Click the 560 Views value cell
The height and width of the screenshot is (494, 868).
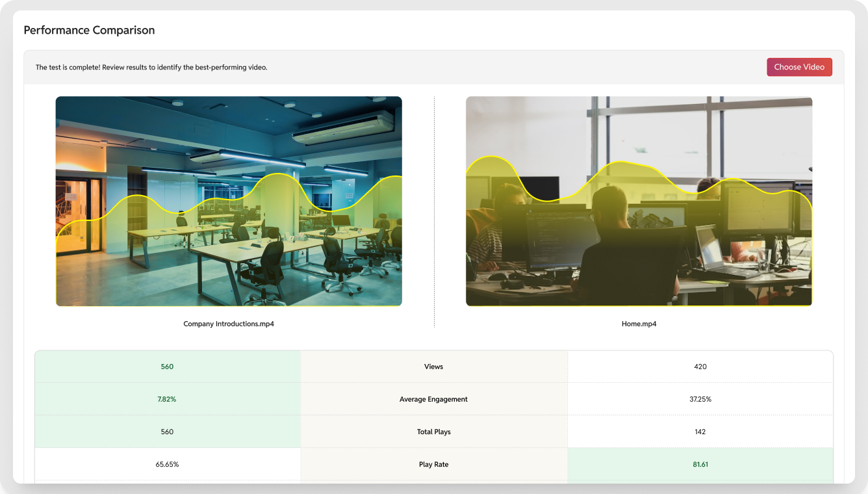[x=167, y=367]
